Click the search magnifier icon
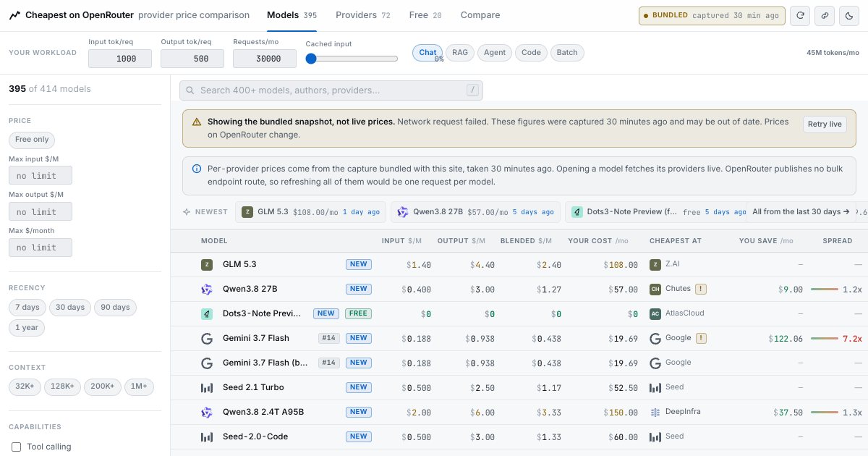The width and height of the screenshot is (868, 456). click(x=190, y=90)
